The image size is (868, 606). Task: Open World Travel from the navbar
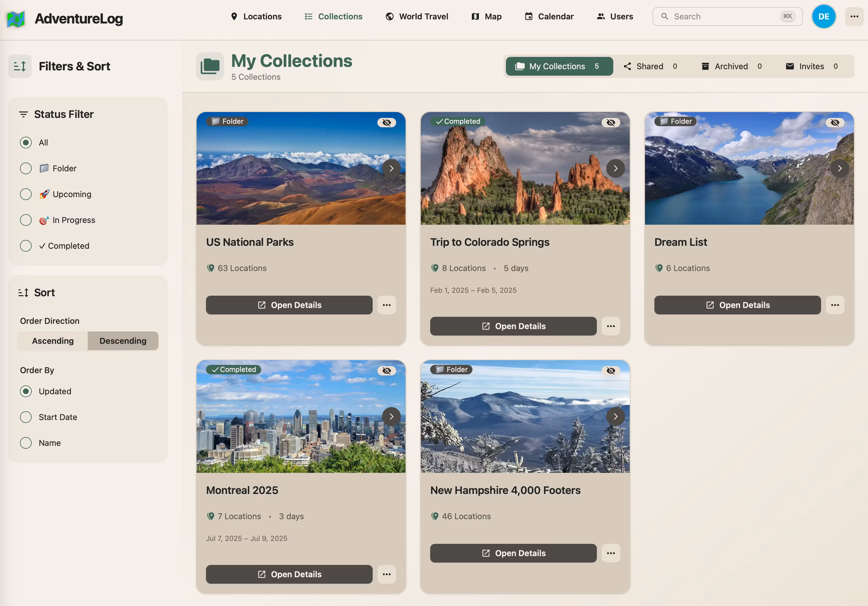point(417,17)
